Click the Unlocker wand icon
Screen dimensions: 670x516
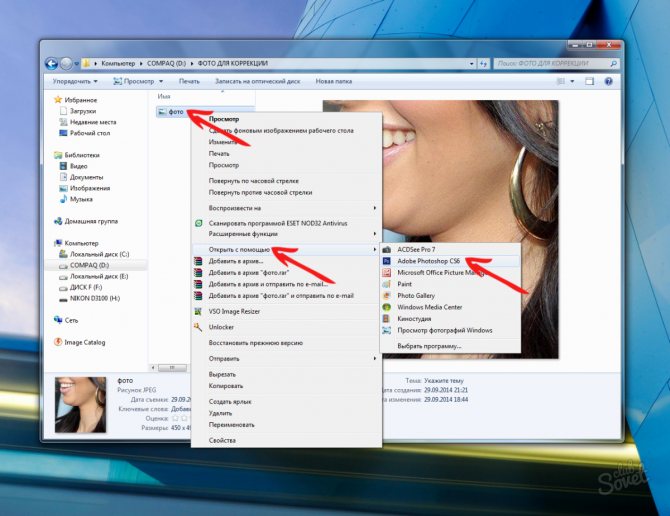[199, 326]
